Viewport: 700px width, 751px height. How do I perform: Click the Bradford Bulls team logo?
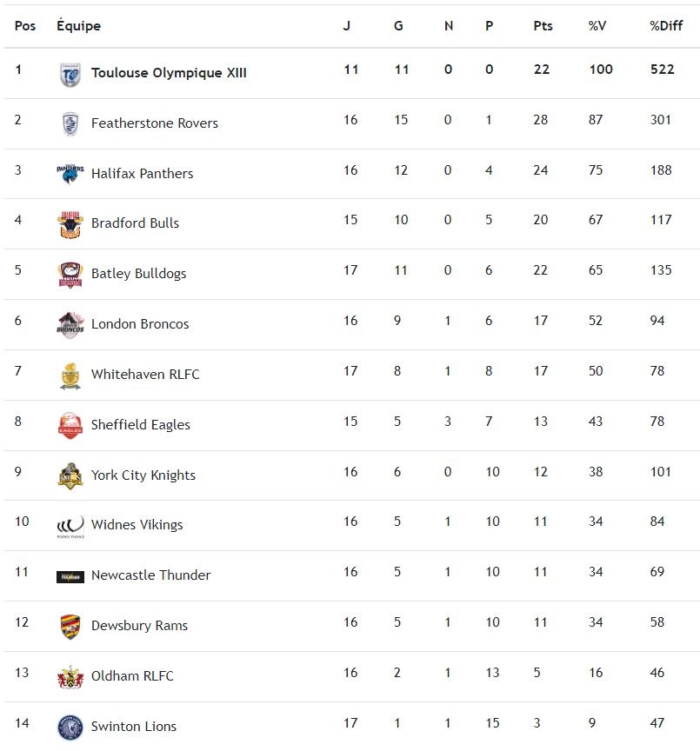(x=70, y=224)
